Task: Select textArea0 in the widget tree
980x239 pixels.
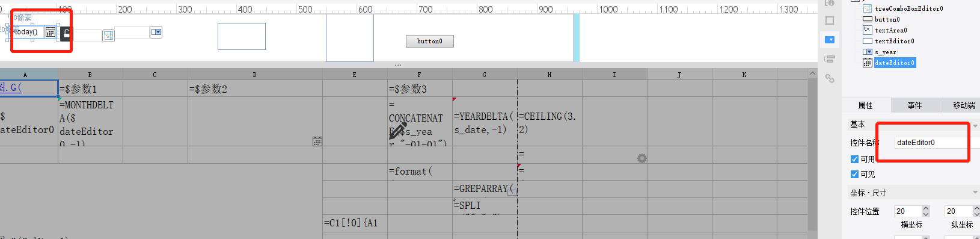Action: pos(890,30)
